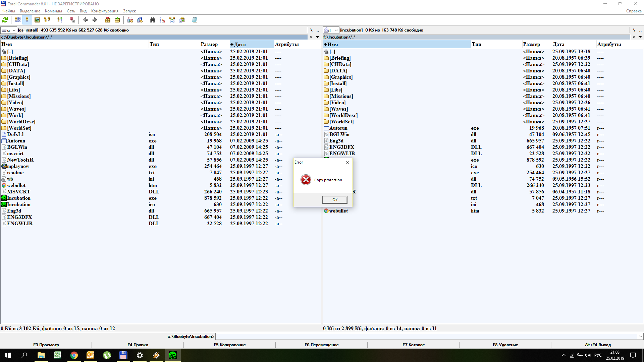644x362 pixels.
Task: Expand the command line history dropdown
Action: [x=640, y=336]
